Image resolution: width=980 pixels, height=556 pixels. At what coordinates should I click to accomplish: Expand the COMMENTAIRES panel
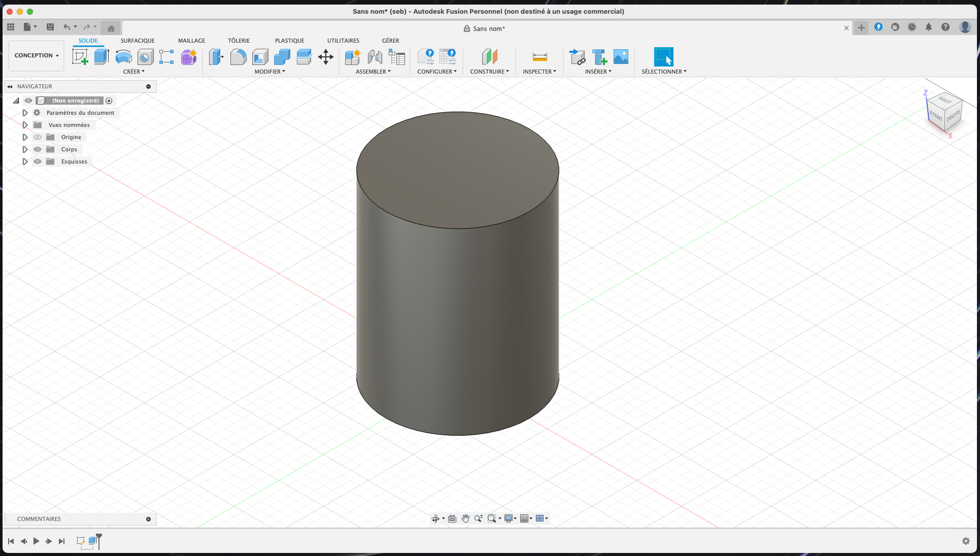coord(148,519)
